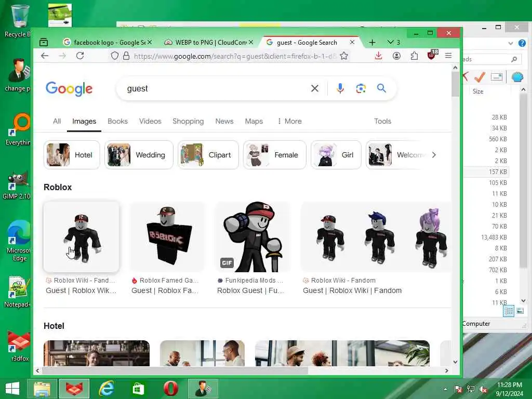Open the Firefox account icon

(x=396, y=56)
